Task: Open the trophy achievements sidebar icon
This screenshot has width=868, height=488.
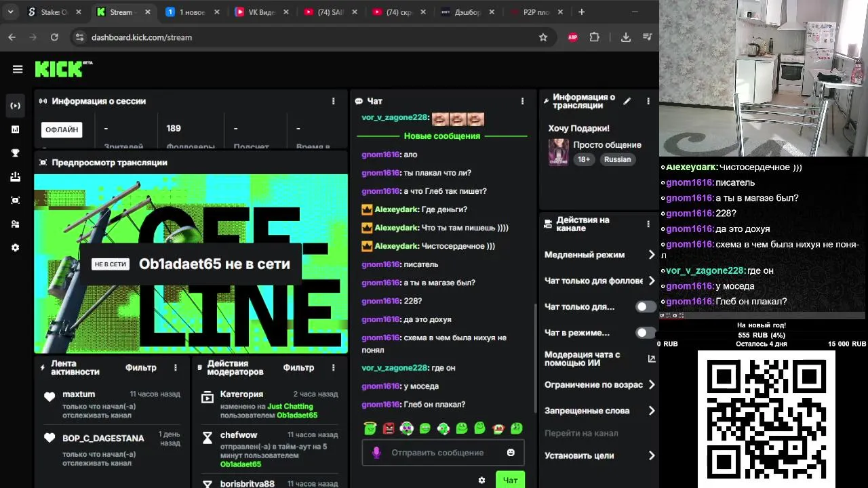Action: click(16, 153)
